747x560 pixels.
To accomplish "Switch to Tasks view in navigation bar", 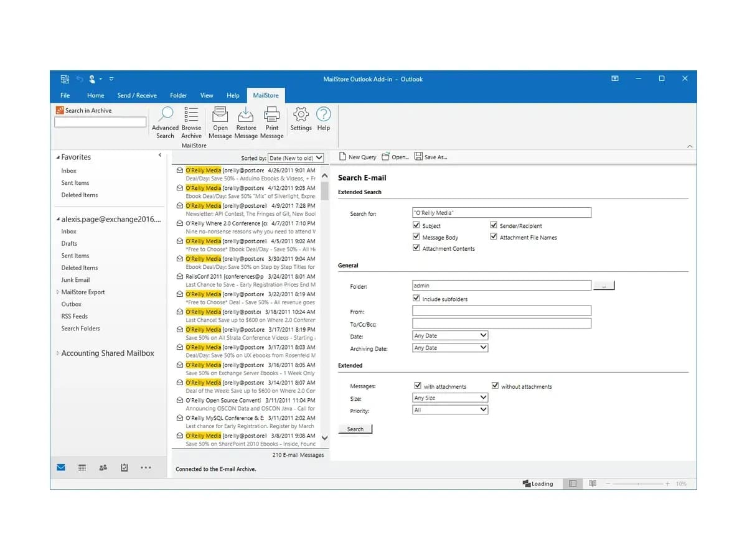I will [125, 467].
